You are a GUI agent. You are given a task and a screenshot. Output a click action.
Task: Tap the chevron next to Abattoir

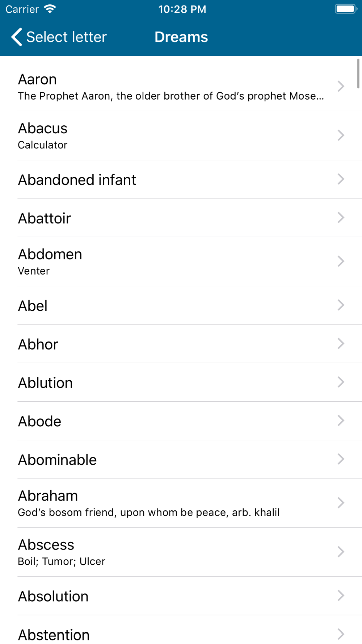(x=341, y=217)
